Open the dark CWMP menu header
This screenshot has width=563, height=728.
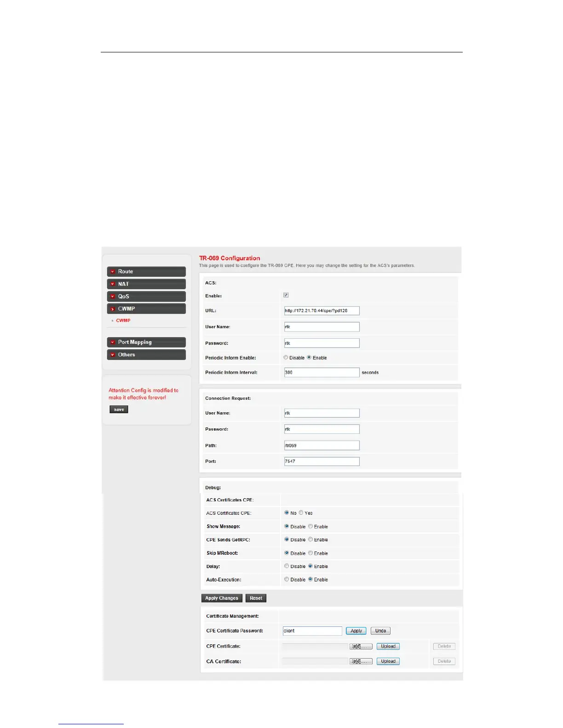tap(146, 309)
